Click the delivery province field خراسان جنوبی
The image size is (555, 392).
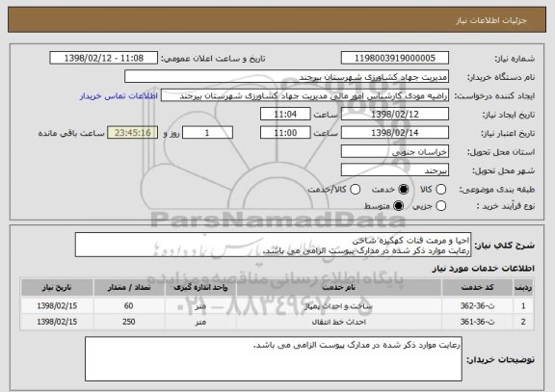pos(395,152)
